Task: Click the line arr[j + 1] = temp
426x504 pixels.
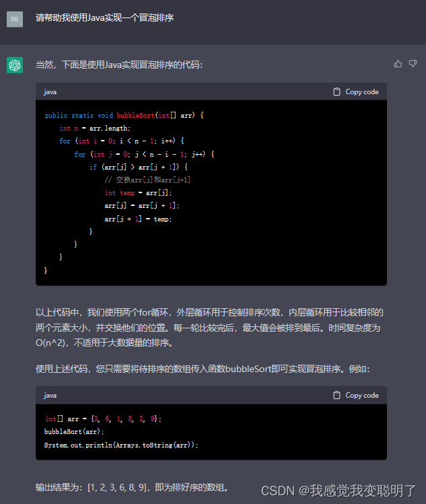Action: click(x=138, y=219)
